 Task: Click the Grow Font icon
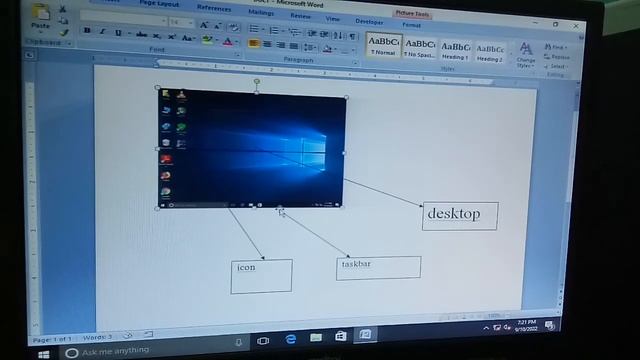[204, 25]
